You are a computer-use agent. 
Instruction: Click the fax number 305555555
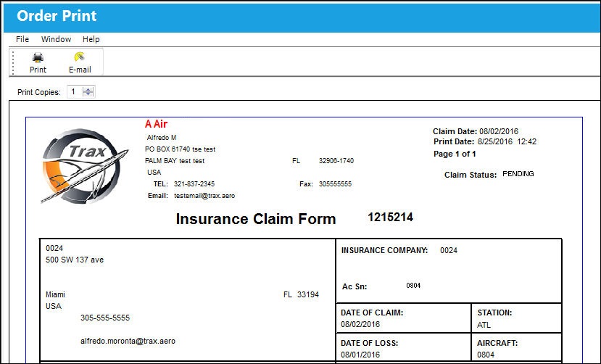point(335,184)
